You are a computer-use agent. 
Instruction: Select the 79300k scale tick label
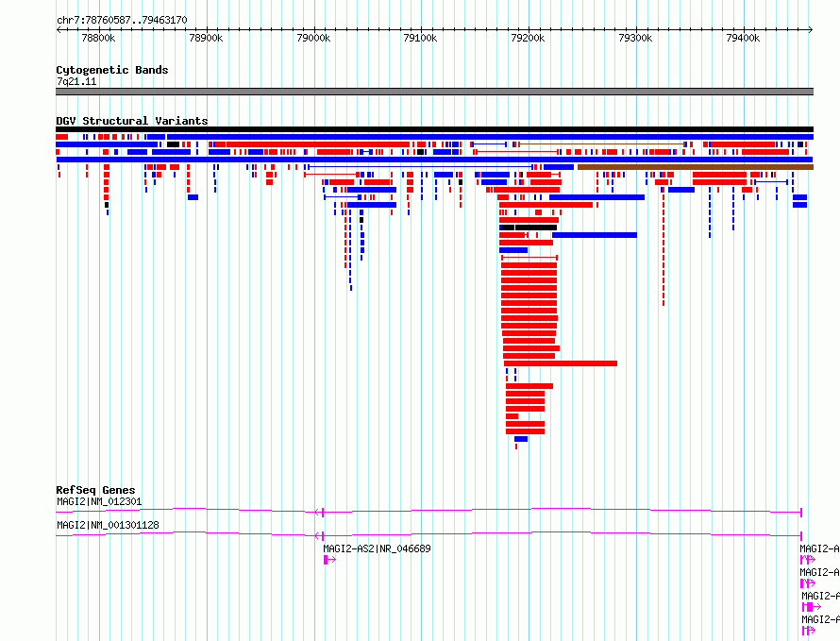click(635, 38)
